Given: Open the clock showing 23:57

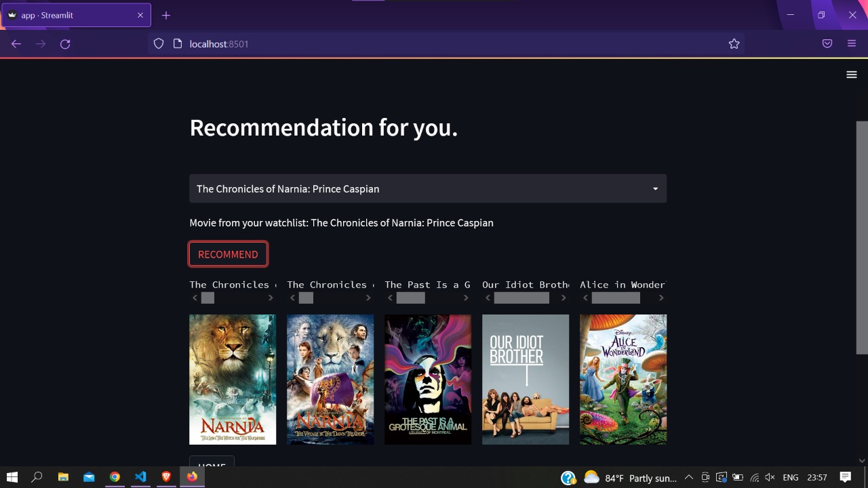Looking at the screenshot, I should tap(818, 478).
